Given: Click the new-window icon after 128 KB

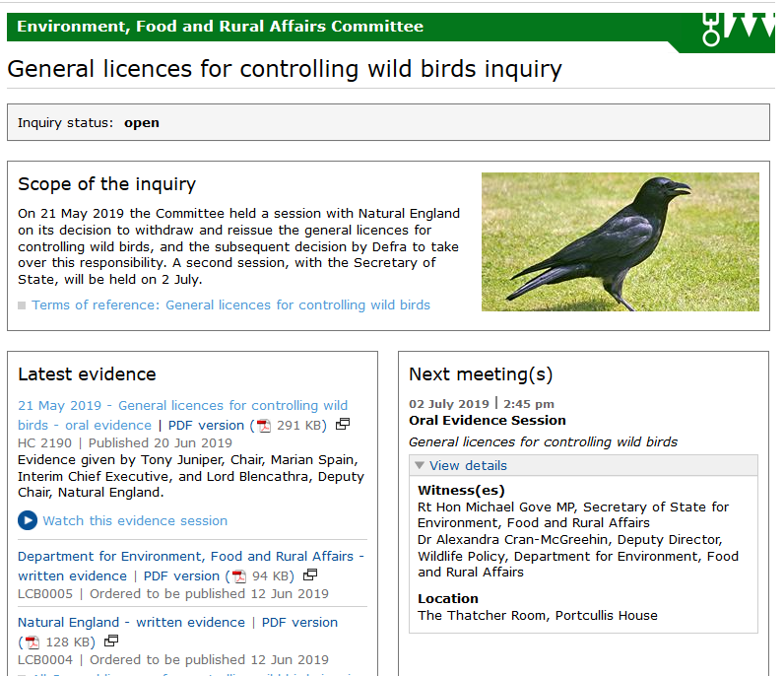Looking at the screenshot, I should 111,642.
